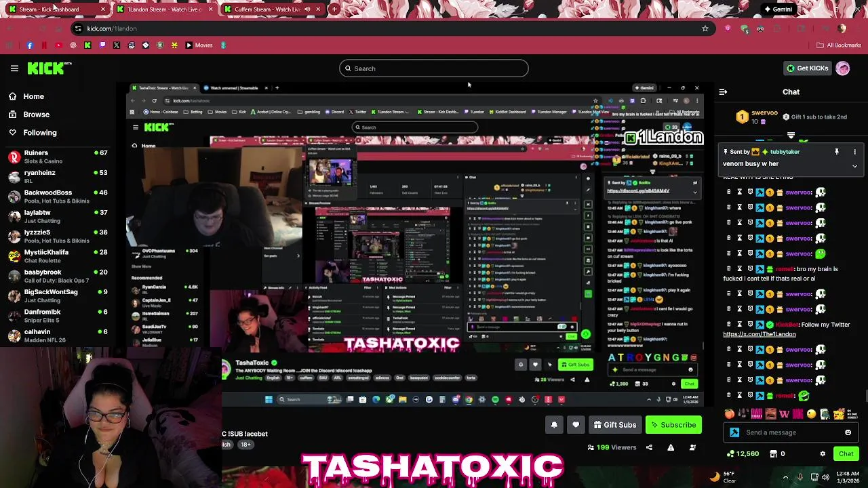Open the shop icon beside 0
The width and height of the screenshot is (868, 488).
[x=773, y=454]
